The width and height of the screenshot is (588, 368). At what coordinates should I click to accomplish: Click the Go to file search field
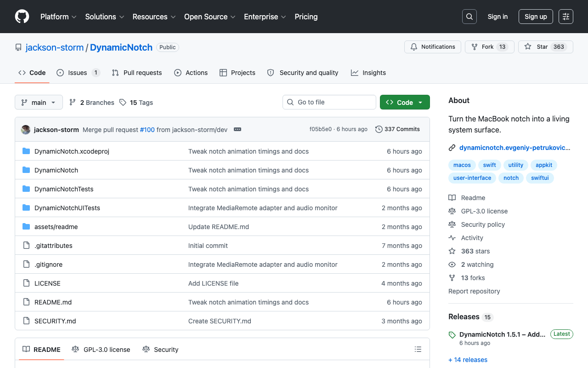(x=329, y=102)
